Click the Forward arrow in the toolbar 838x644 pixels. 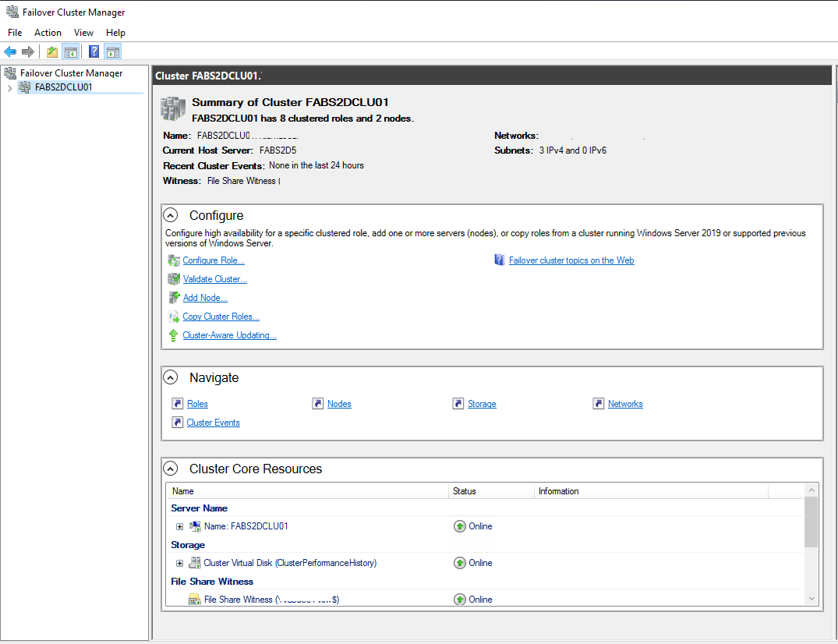click(x=28, y=52)
